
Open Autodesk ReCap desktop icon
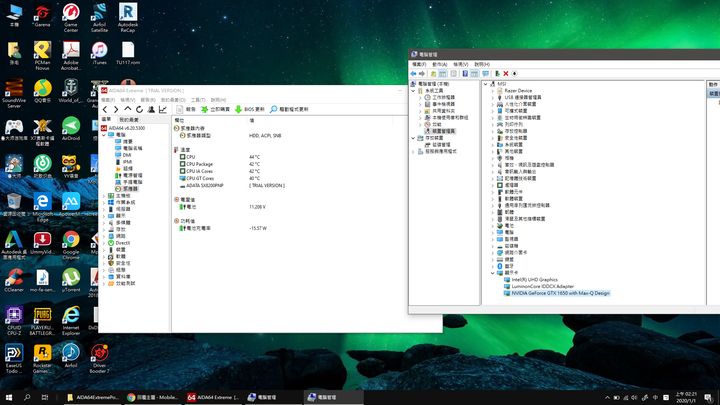pyautogui.click(x=128, y=18)
